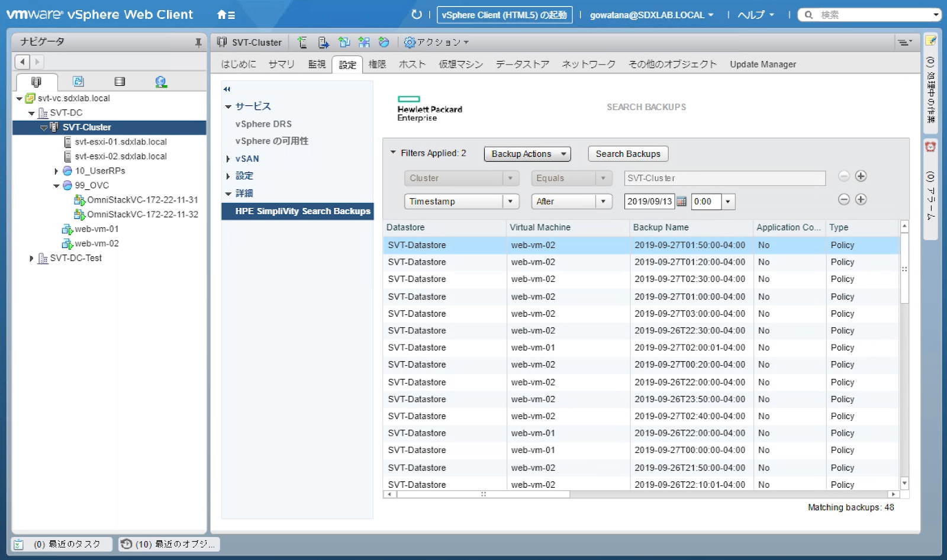Open the Timestamp filter field dropdown

pyautogui.click(x=511, y=201)
